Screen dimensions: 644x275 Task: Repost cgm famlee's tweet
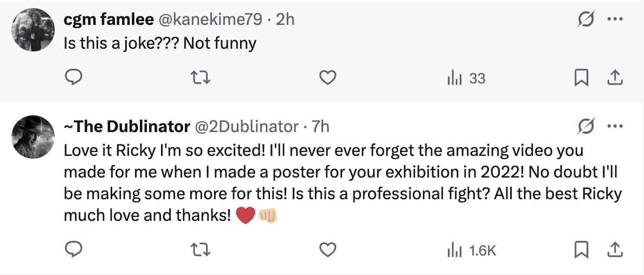(201, 78)
